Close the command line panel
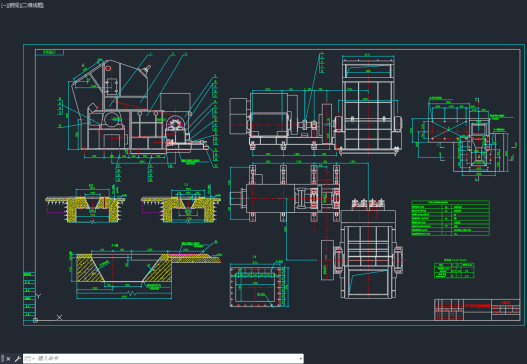This screenshot has width=527, height=364. tap(9, 359)
